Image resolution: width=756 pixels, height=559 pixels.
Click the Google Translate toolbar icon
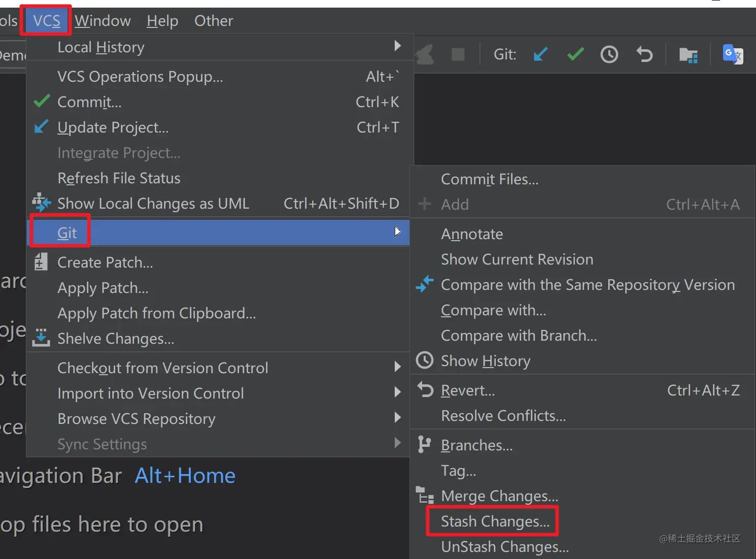coord(733,54)
